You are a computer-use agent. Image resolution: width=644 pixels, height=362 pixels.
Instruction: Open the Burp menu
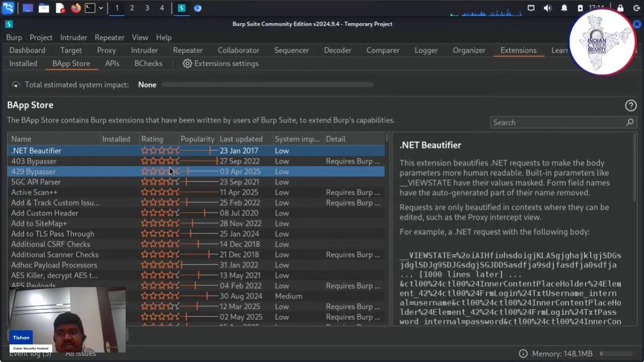coord(14,37)
